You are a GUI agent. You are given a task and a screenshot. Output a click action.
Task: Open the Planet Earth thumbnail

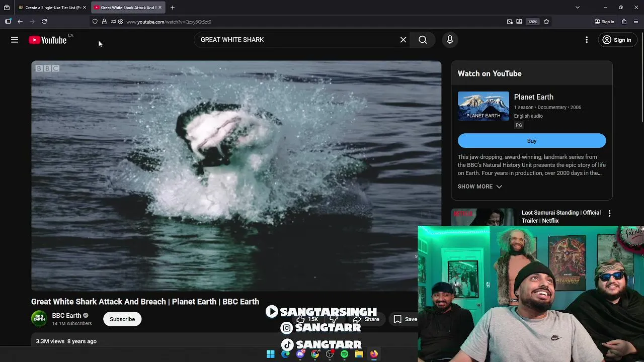(x=484, y=106)
